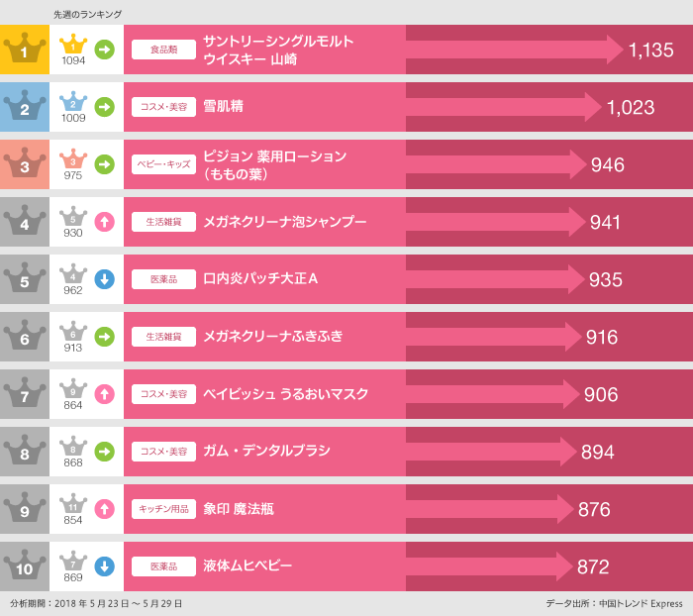Click the blue down arrow in rank 5 row
The image size is (693, 616).
click(x=104, y=279)
